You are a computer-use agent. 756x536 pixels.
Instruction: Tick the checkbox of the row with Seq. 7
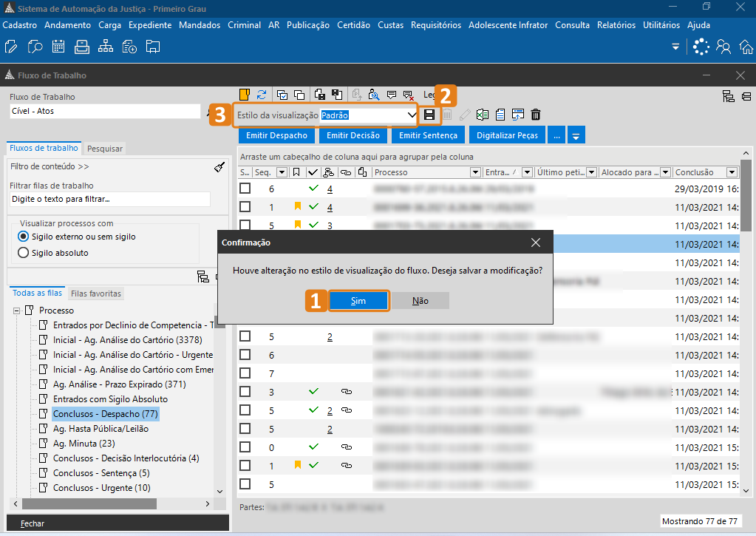pyautogui.click(x=245, y=373)
